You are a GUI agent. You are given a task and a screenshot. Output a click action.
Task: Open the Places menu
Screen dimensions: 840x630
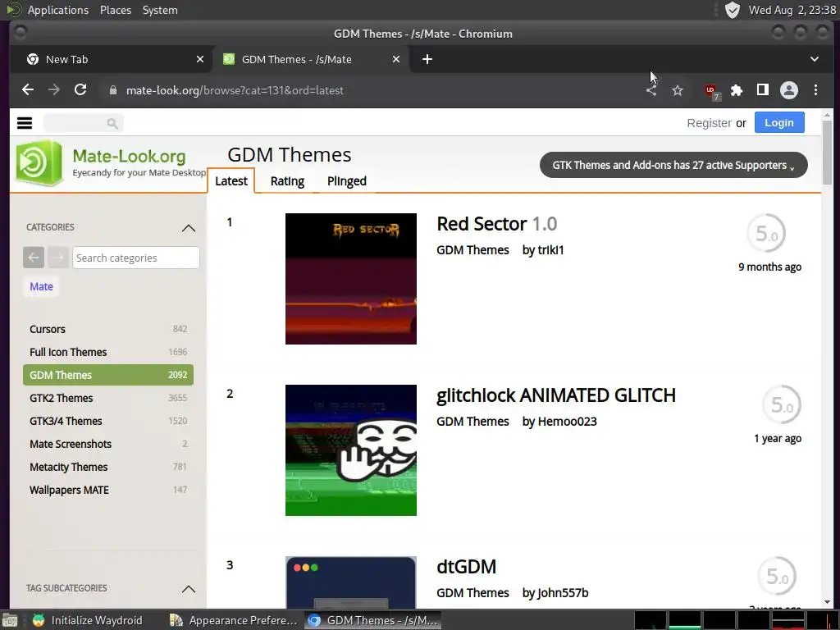(115, 10)
